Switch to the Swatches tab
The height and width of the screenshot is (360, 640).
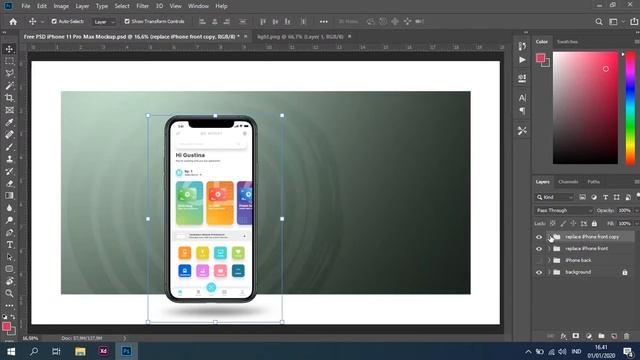[567, 42]
